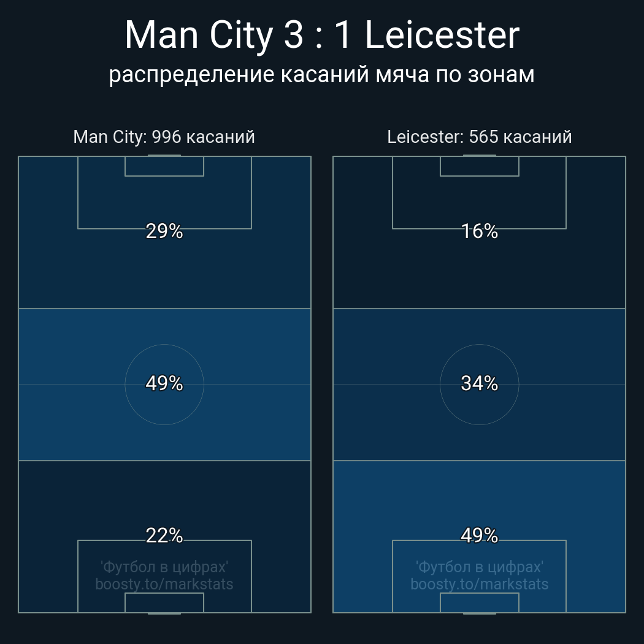The image size is (644, 644).
Task: Click Leicester's 16% attacking zone value
Action: [x=479, y=231]
